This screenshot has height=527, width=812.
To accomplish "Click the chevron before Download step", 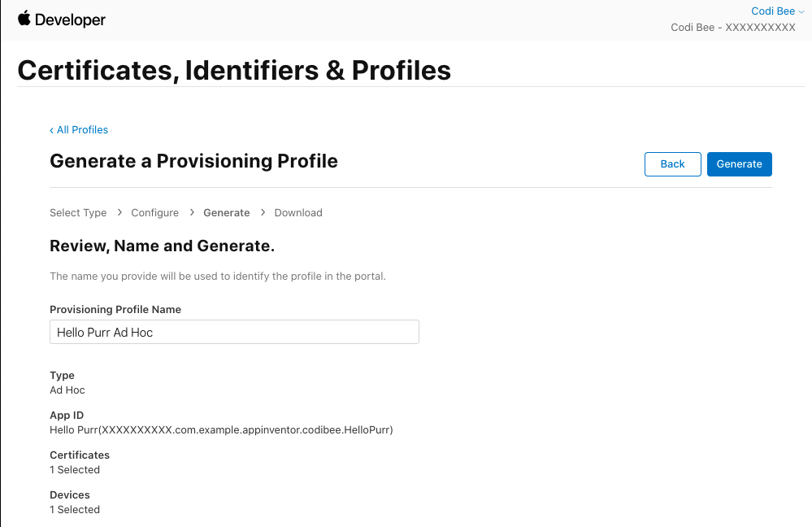I will (x=263, y=212).
